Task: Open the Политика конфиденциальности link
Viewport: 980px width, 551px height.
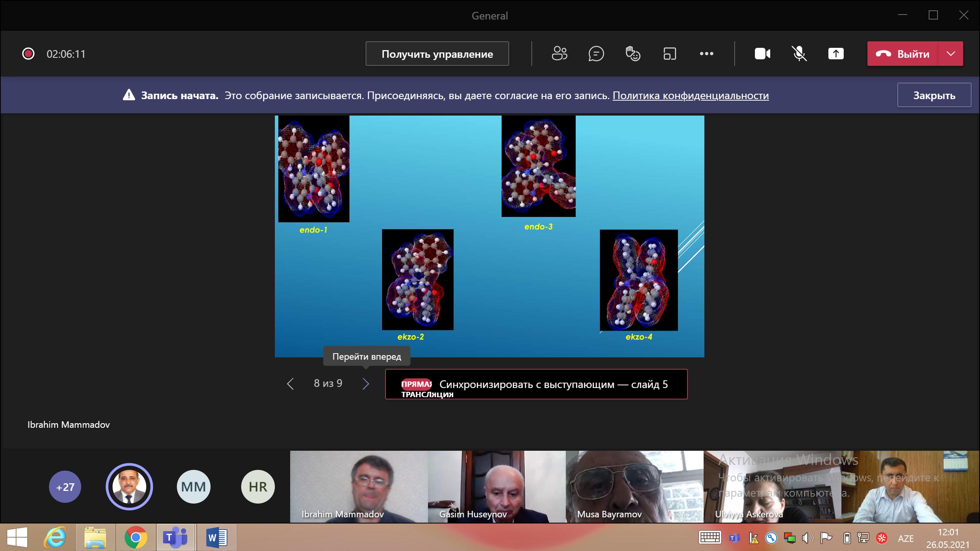Action: tap(691, 95)
